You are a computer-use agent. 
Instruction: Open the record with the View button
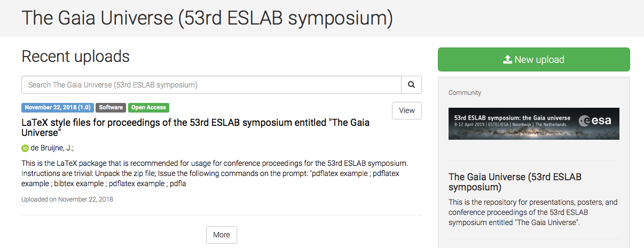407,110
